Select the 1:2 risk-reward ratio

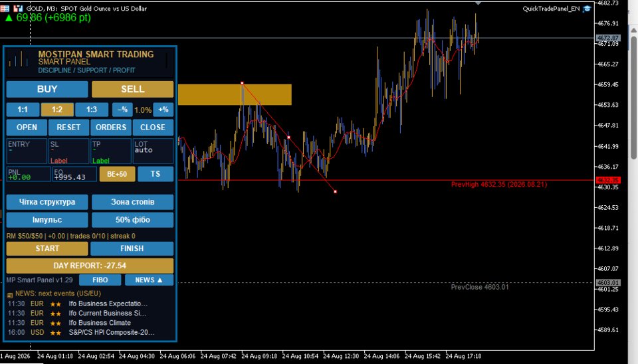[57, 110]
